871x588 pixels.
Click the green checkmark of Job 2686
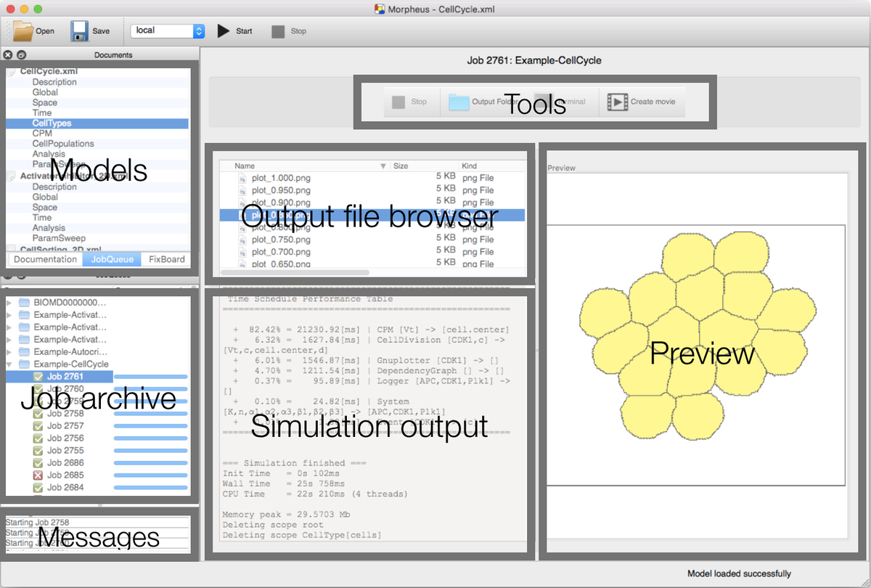(38, 462)
